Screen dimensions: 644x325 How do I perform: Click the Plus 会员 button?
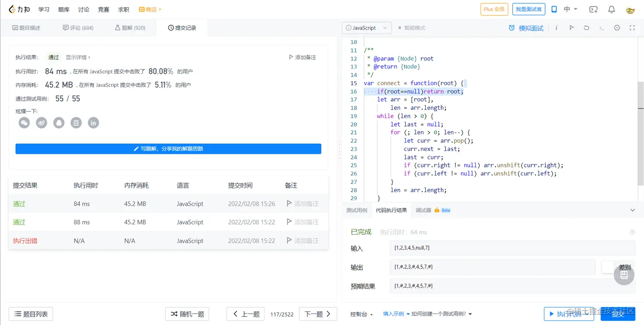(494, 9)
